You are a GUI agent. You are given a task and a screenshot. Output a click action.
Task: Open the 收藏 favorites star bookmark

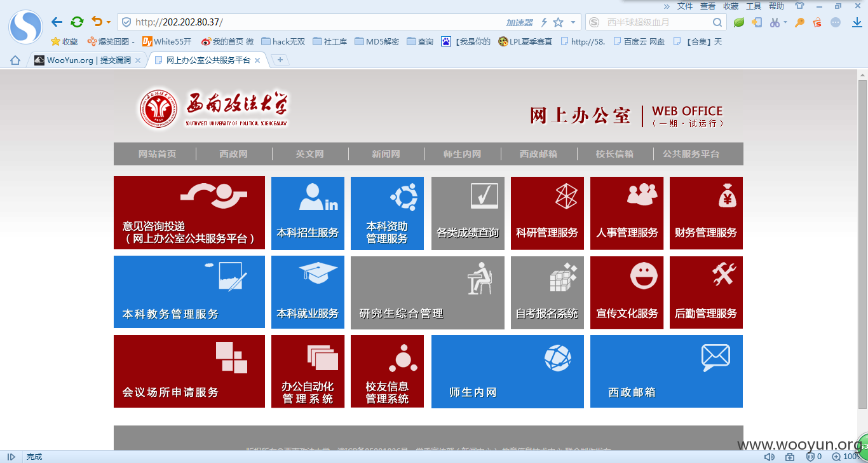[x=64, y=41]
